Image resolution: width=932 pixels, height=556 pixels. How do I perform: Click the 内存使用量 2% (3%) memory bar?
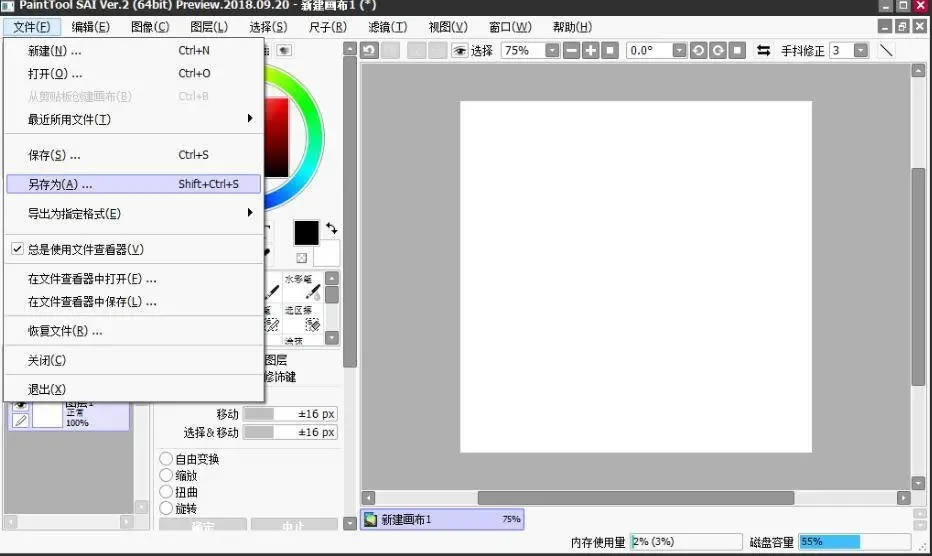686,542
